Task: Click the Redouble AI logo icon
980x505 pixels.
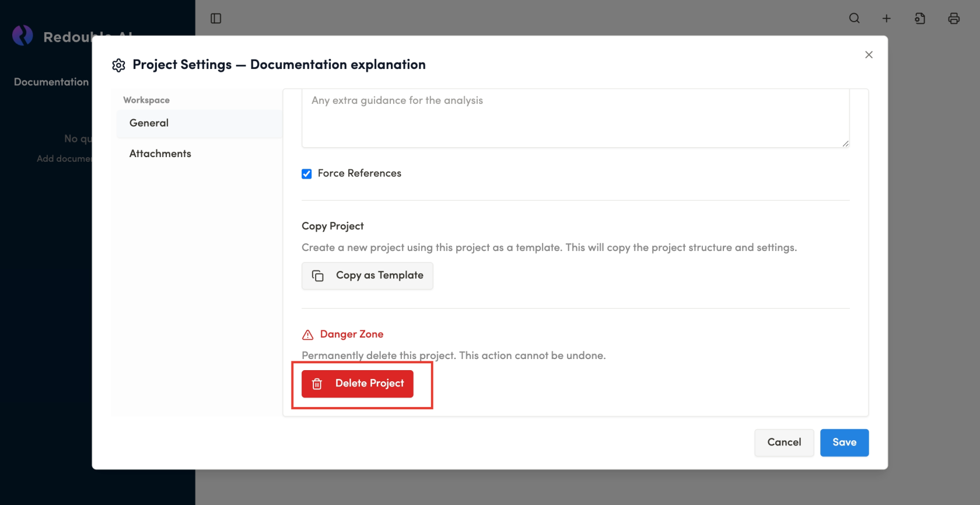Action: (x=23, y=36)
